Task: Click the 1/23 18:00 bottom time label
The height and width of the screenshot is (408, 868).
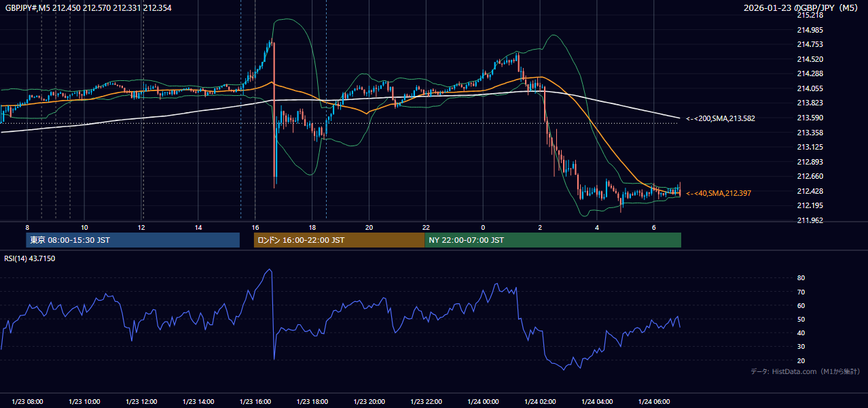Action: point(313,402)
